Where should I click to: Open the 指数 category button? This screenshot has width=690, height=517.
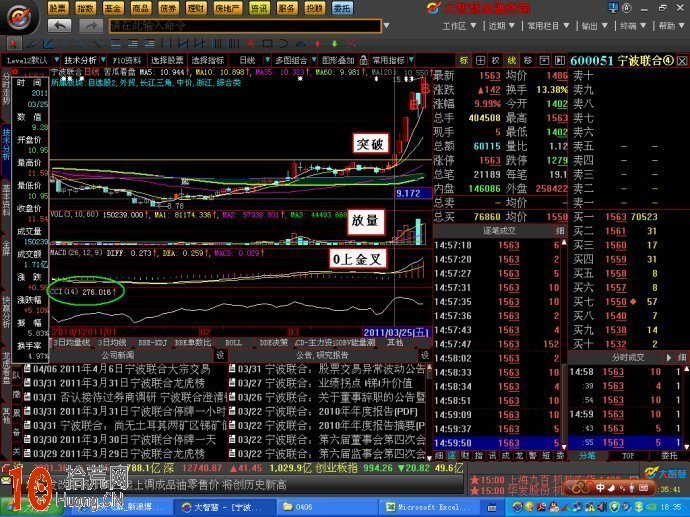(x=85, y=8)
